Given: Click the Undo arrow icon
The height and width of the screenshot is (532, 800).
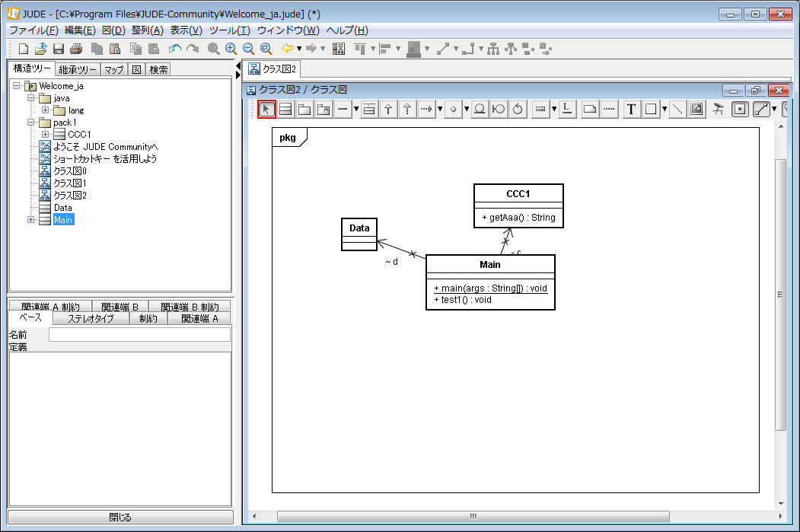Looking at the screenshot, I should (x=175, y=49).
